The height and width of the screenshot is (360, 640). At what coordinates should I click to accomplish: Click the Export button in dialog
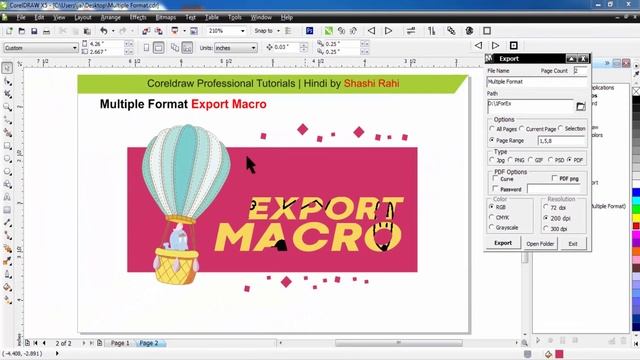coord(503,243)
